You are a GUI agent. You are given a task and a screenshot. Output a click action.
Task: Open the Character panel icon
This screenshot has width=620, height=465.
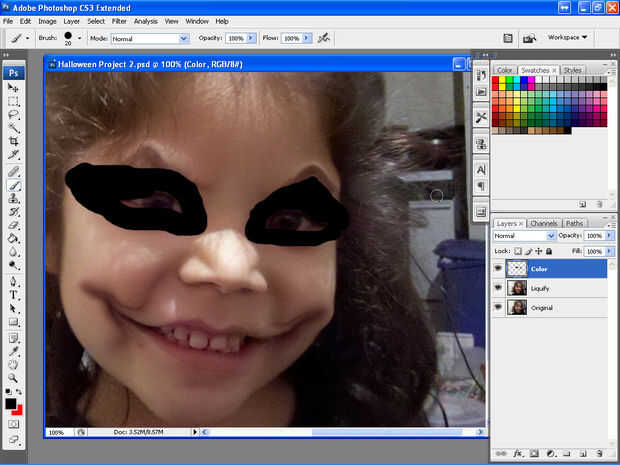coord(481,170)
